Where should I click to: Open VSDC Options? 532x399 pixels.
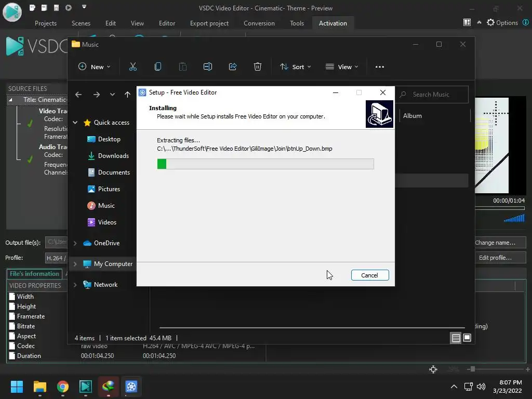point(502,22)
